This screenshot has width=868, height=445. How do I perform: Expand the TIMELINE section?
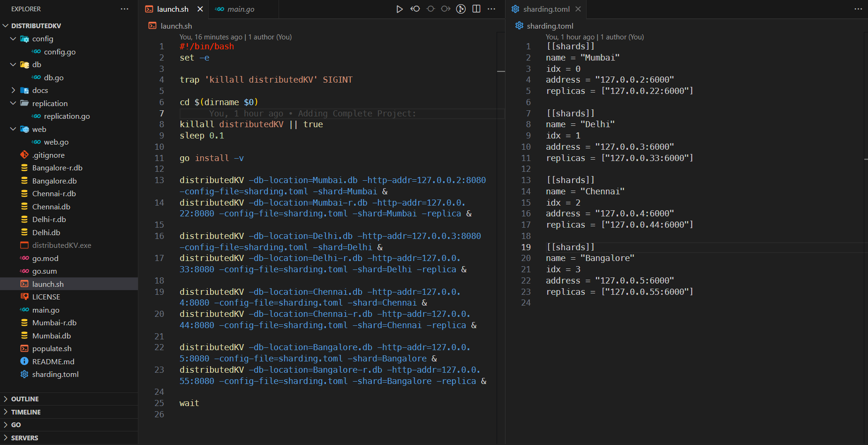(69, 412)
